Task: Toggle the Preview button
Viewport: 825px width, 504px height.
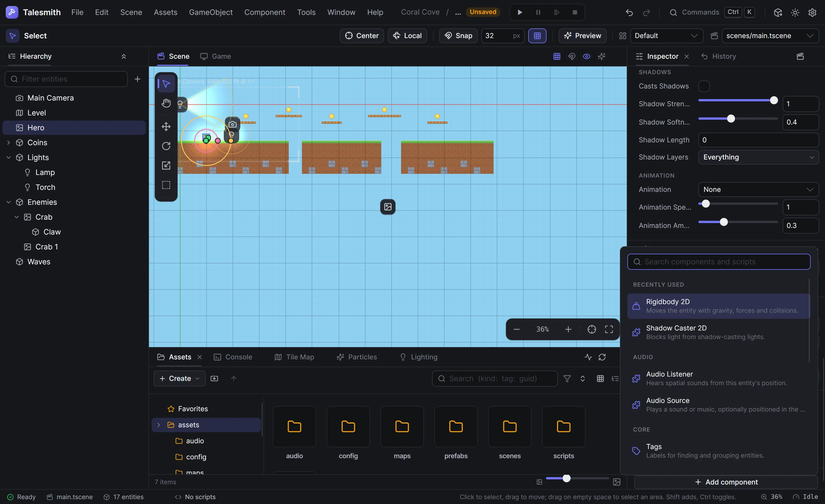Action: [582, 36]
